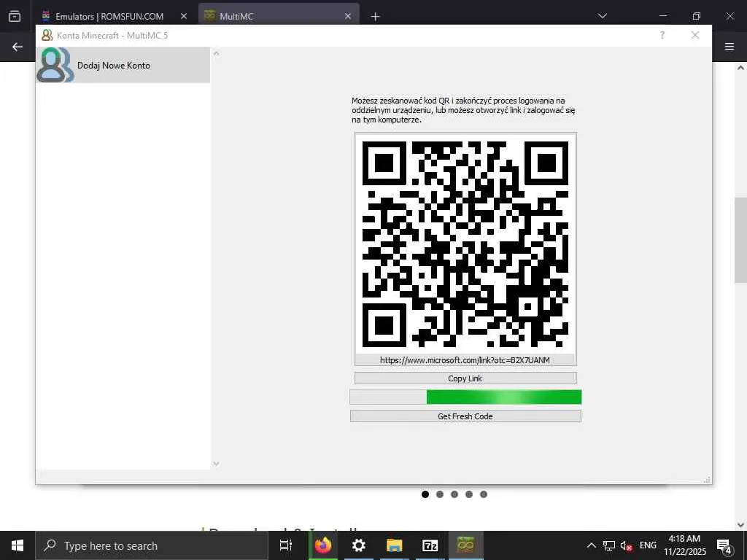This screenshot has width=747, height=560.
Task: Open the browser hamburger menu
Action: click(x=729, y=46)
